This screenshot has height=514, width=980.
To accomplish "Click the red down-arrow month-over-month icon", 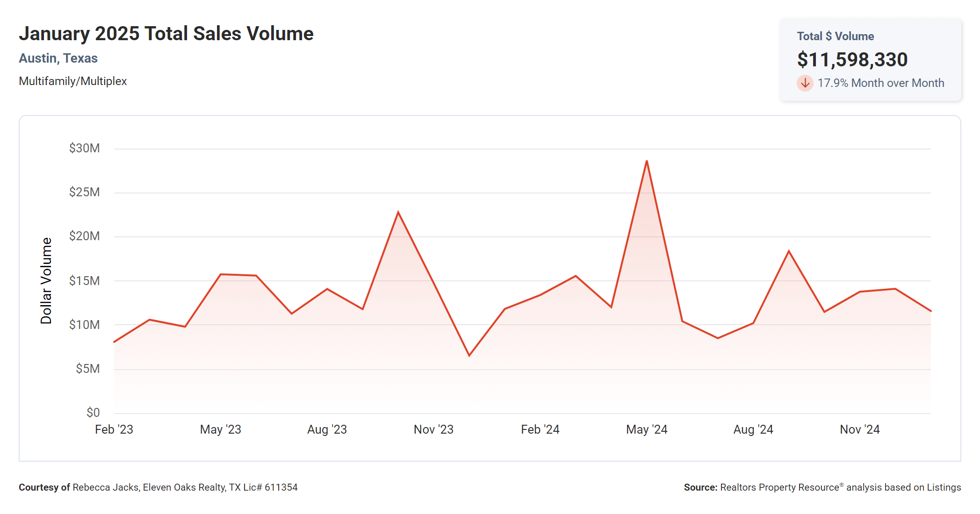I will [805, 83].
